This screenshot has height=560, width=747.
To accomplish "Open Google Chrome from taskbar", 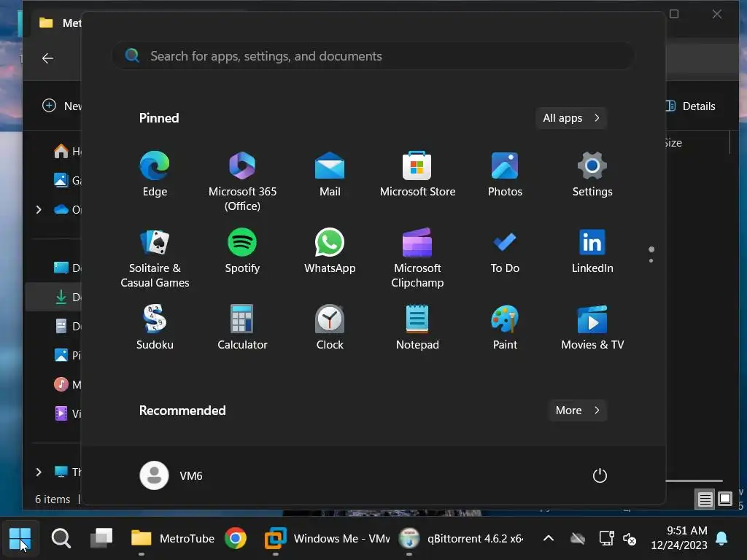I will pos(236,539).
